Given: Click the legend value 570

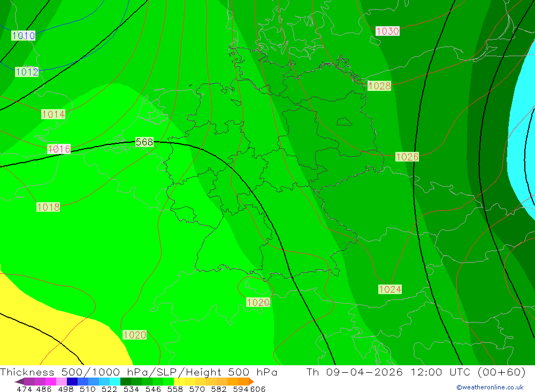Looking at the screenshot, I should point(196,389).
